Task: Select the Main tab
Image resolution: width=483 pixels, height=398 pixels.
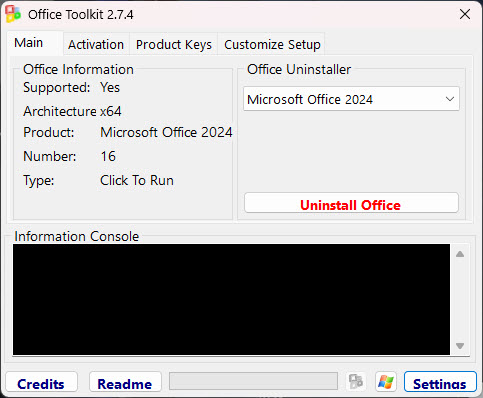Action: coord(29,43)
